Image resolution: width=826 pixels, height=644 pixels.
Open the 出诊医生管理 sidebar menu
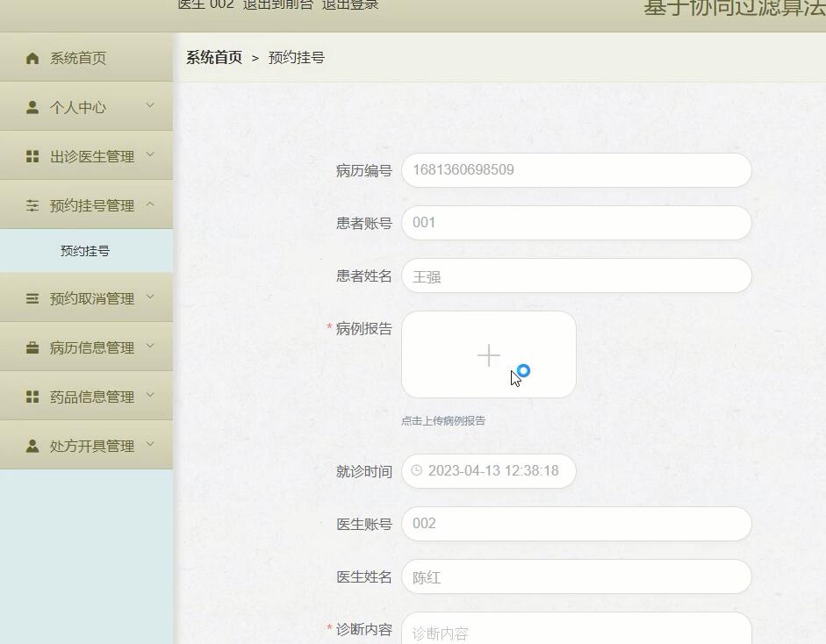86,156
